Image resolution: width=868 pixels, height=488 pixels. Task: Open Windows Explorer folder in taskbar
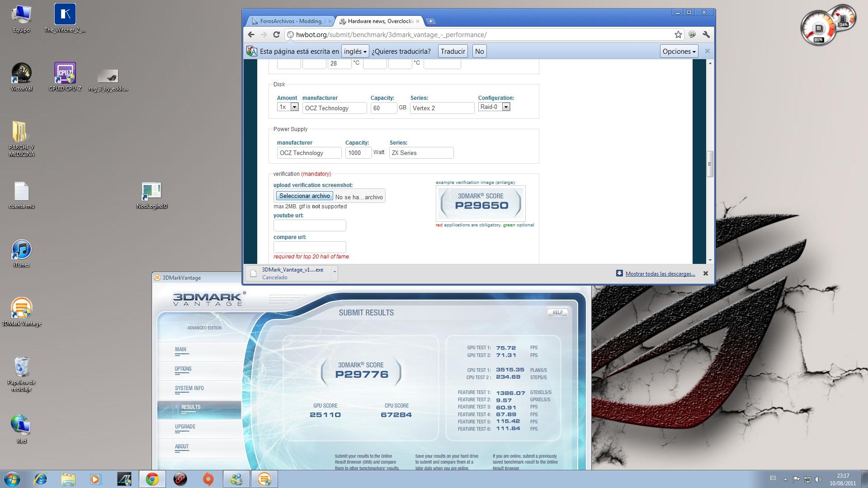click(x=68, y=479)
